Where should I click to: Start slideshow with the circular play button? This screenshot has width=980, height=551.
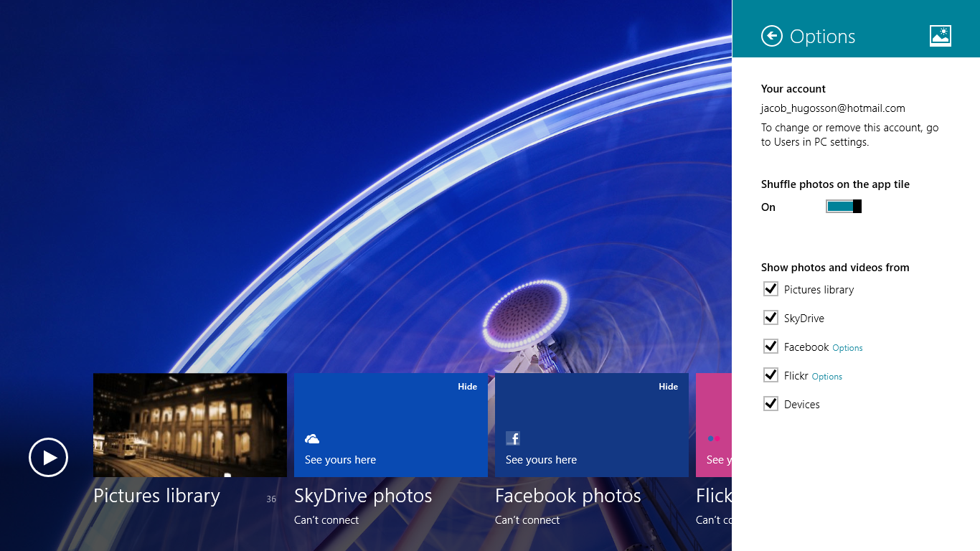pos(48,457)
